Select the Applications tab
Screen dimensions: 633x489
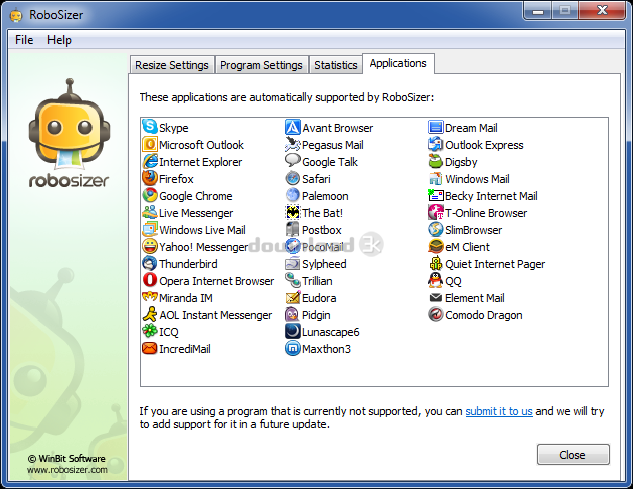click(398, 63)
